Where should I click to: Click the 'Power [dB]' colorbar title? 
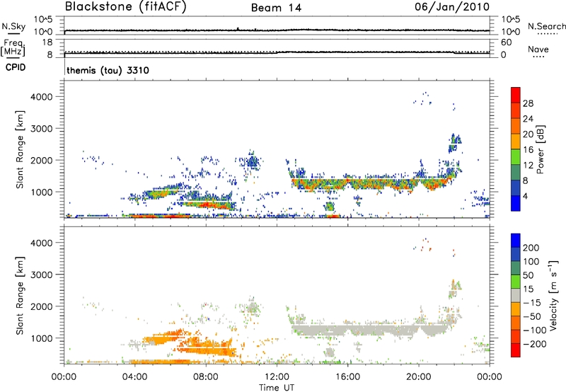click(540, 149)
